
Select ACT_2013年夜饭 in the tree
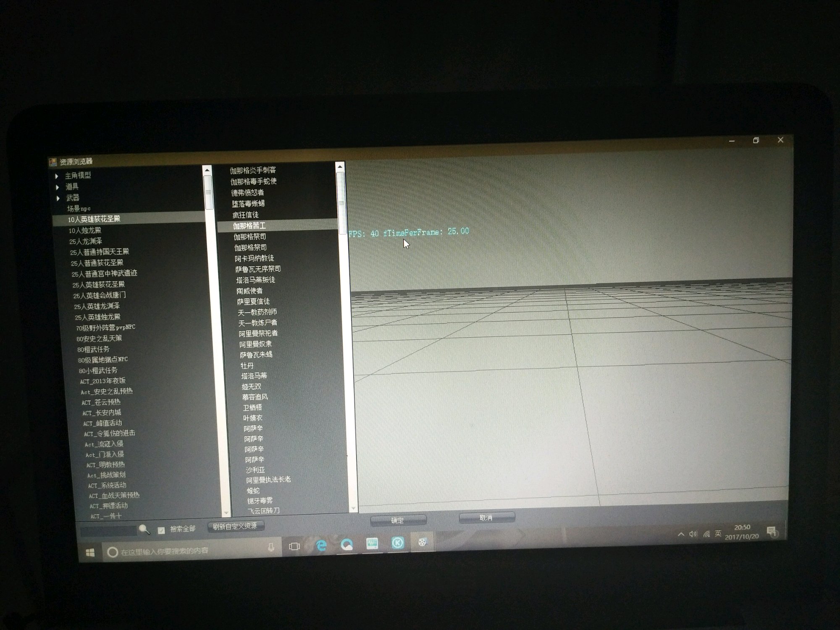pyautogui.click(x=103, y=381)
